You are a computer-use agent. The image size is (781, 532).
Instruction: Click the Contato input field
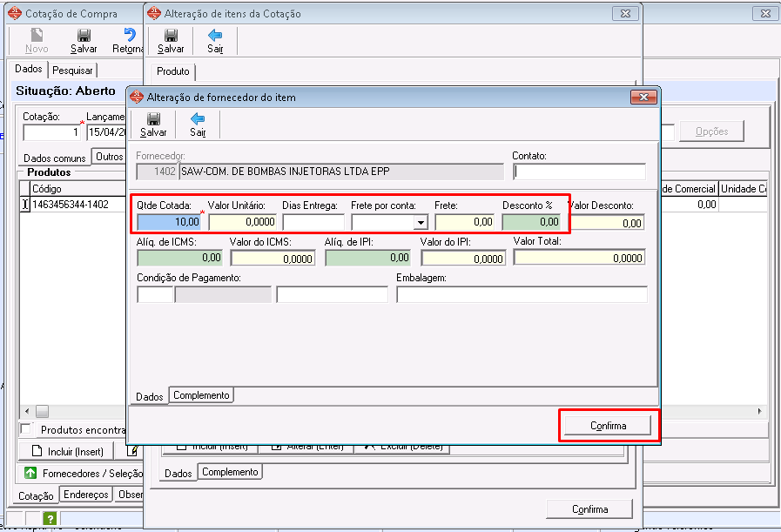click(579, 172)
